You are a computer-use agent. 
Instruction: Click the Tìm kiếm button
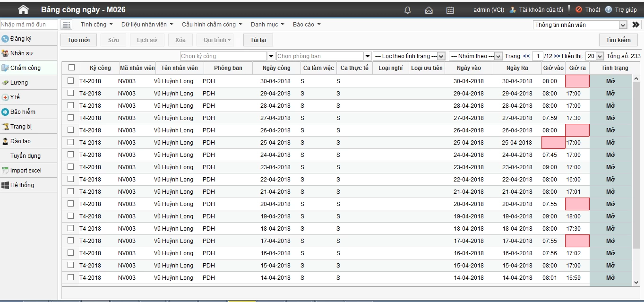tap(618, 40)
